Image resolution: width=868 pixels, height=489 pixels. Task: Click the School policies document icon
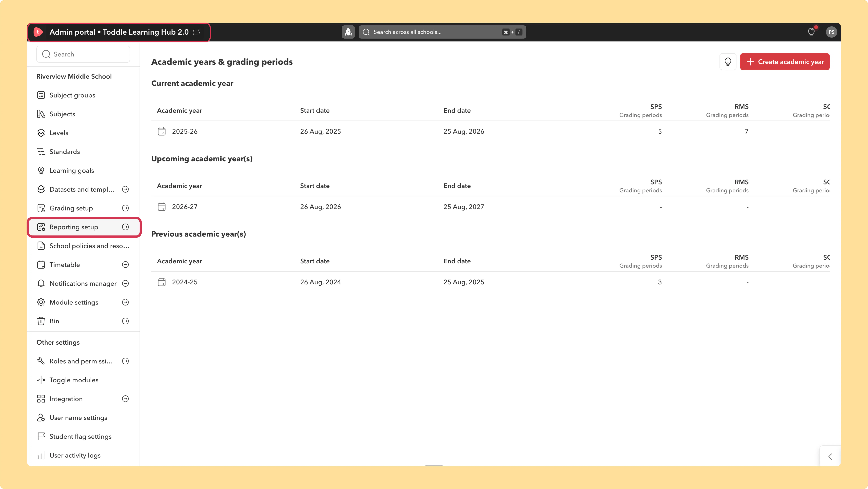point(41,246)
